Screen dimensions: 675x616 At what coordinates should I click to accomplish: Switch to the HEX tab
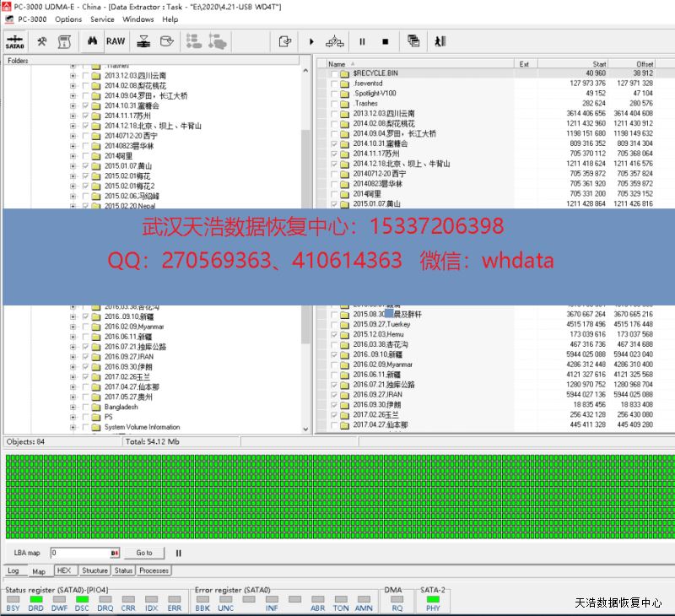click(x=64, y=570)
